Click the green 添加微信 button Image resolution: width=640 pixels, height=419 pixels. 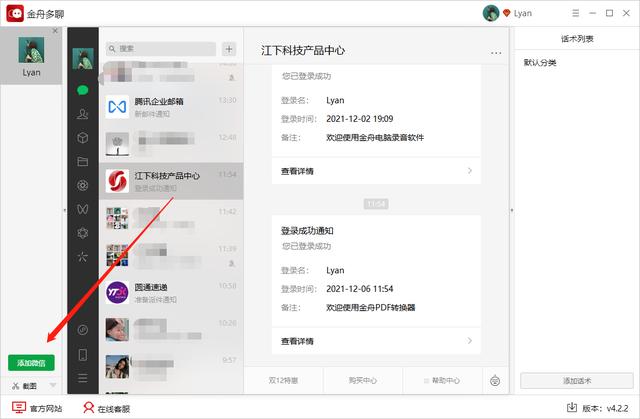coord(32,362)
